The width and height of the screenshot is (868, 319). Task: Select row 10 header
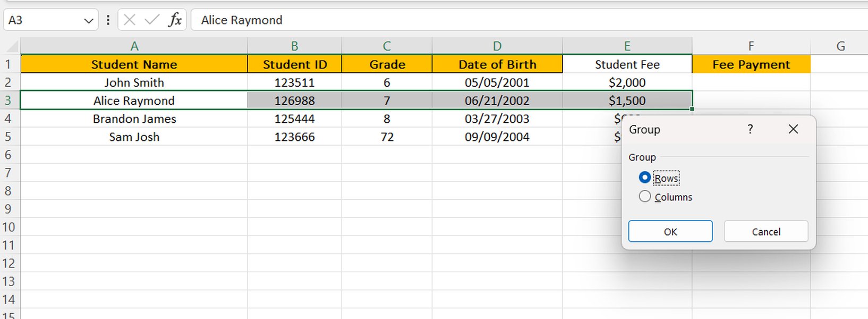[10, 227]
